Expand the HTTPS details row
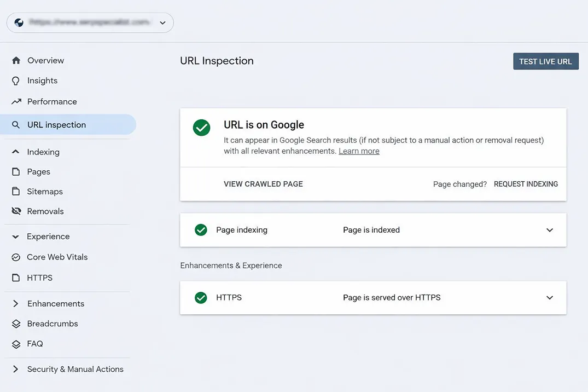The image size is (588, 392). [549, 297]
